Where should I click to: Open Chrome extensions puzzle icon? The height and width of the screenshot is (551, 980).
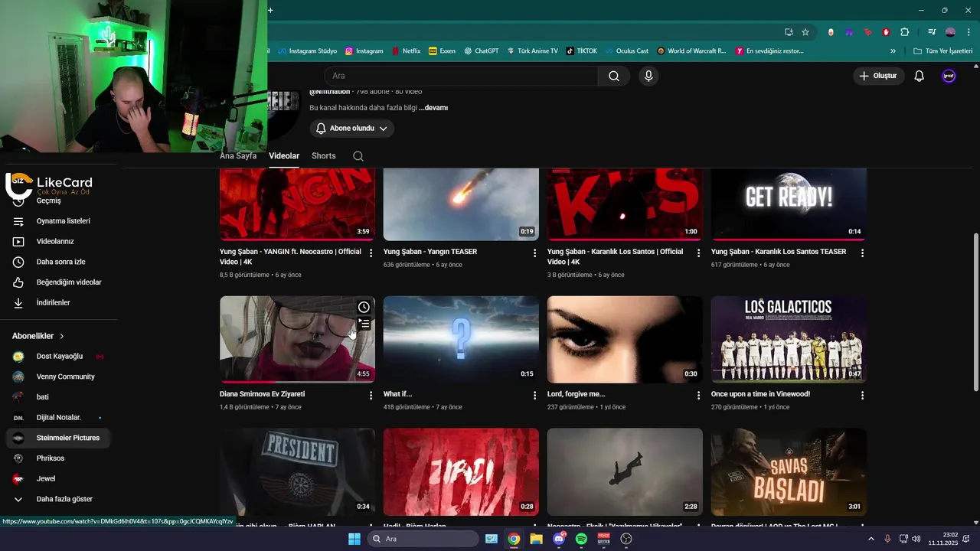click(x=905, y=32)
